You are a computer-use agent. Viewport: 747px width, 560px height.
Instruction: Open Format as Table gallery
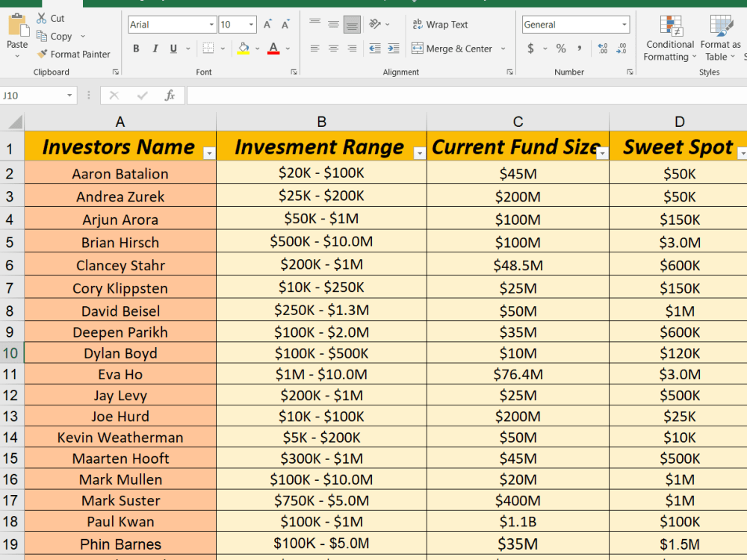(x=720, y=38)
